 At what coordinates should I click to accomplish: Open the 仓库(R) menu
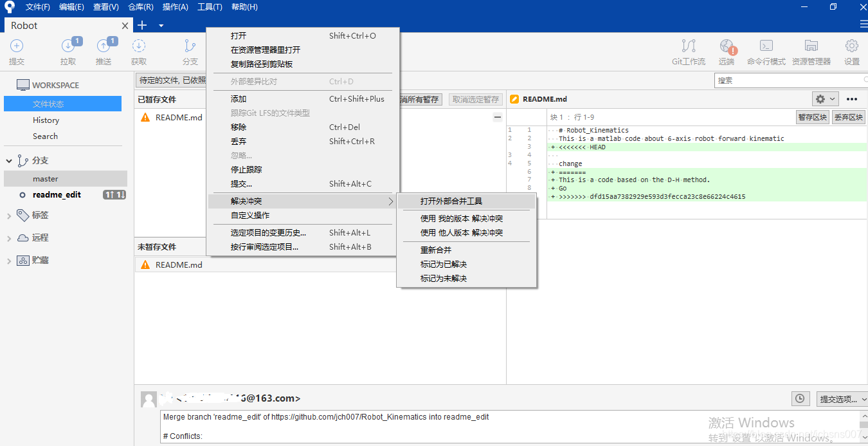141,7
